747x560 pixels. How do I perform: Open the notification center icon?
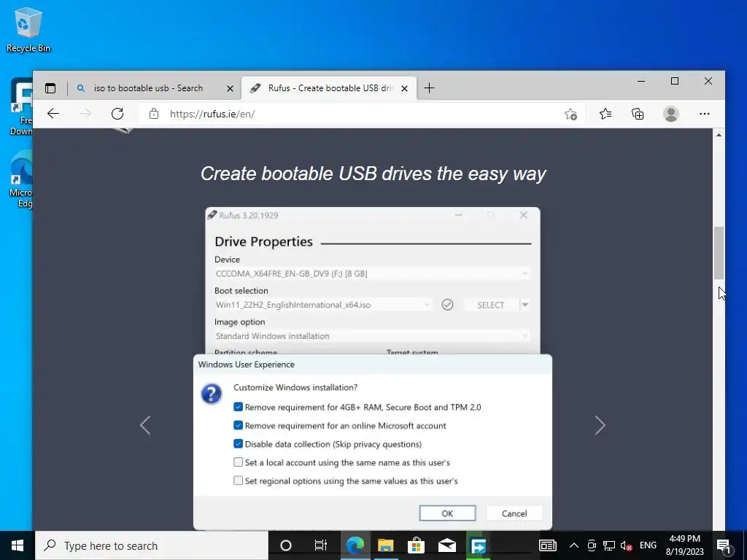tap(724, 546)
